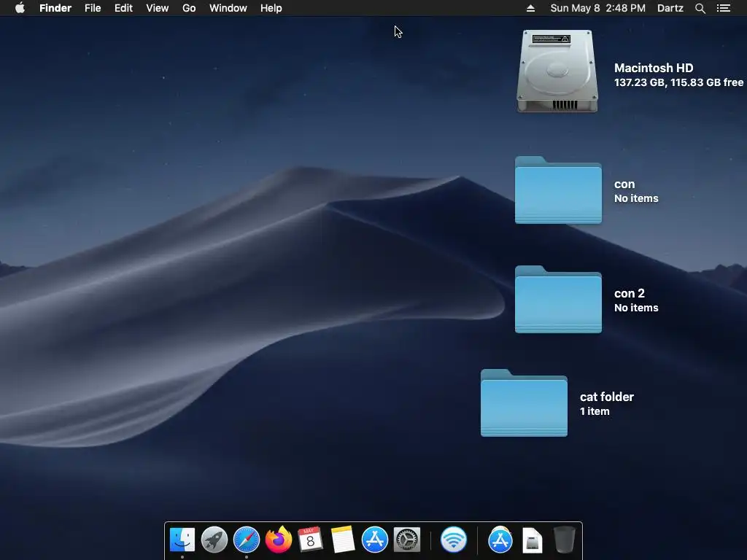Click the date and time in menu bar
The height and width of the screenshot is (560, 747).
(598, 8)
